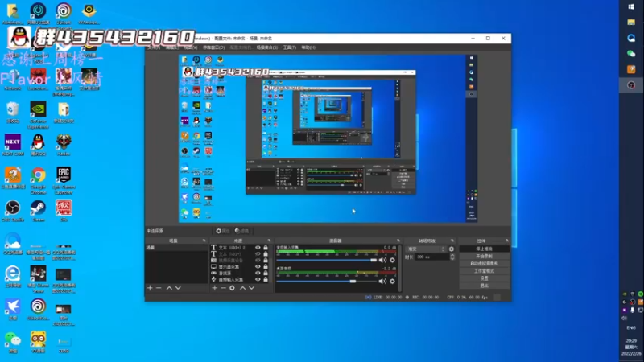The width and height of the screenshot is (644, 362).
Task: Toggle lock on 显示器采集 source
Action: [x=266, y=267]
